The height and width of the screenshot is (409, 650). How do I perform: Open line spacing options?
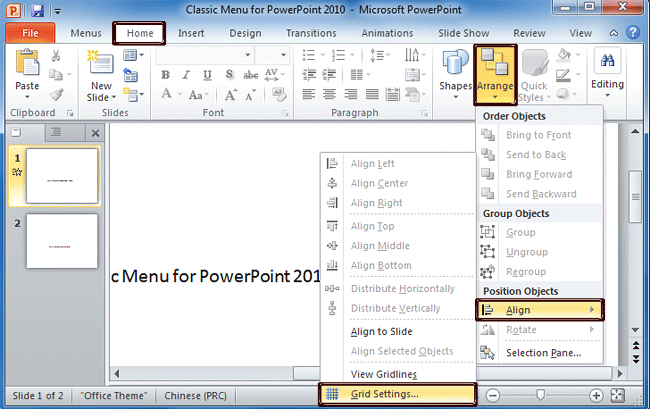click(379, 55)
